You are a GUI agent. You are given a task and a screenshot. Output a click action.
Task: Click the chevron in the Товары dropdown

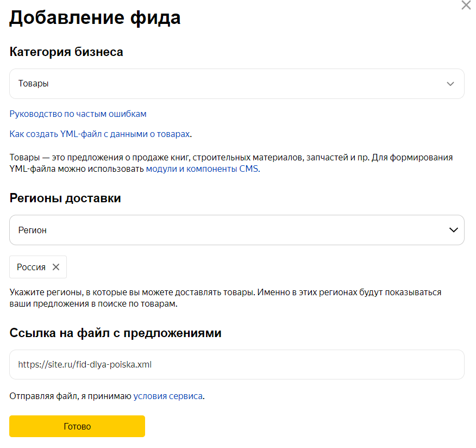[450, 84]
